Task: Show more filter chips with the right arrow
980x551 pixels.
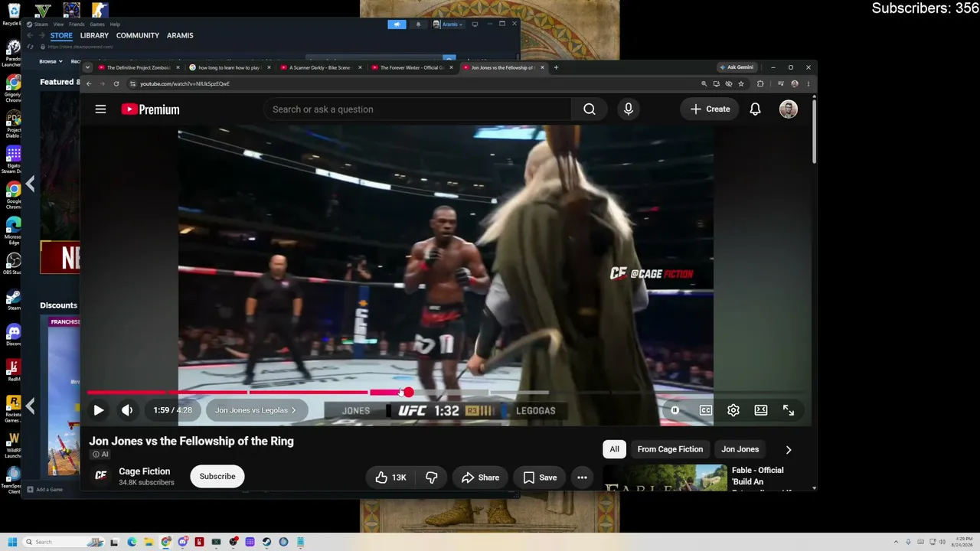Action: 789,450
